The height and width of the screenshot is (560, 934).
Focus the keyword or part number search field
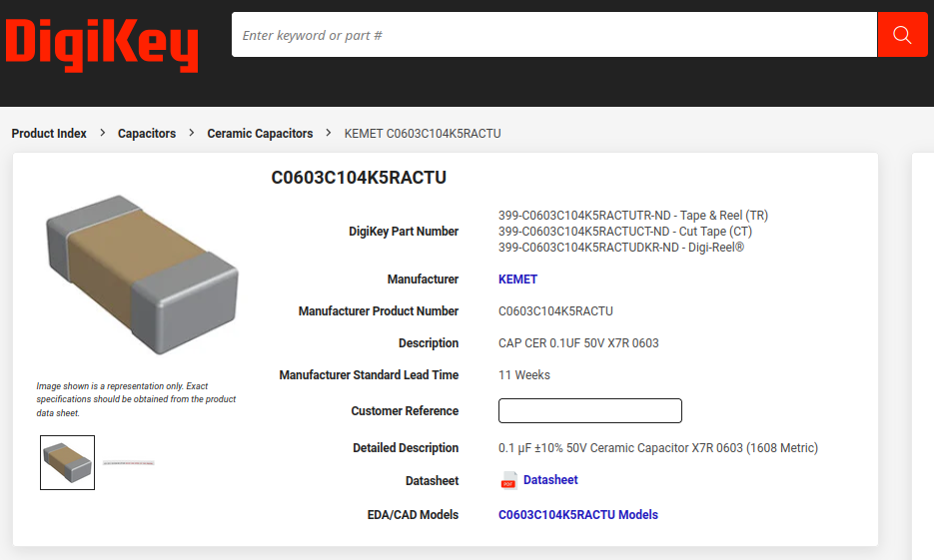tap(554, 35)
